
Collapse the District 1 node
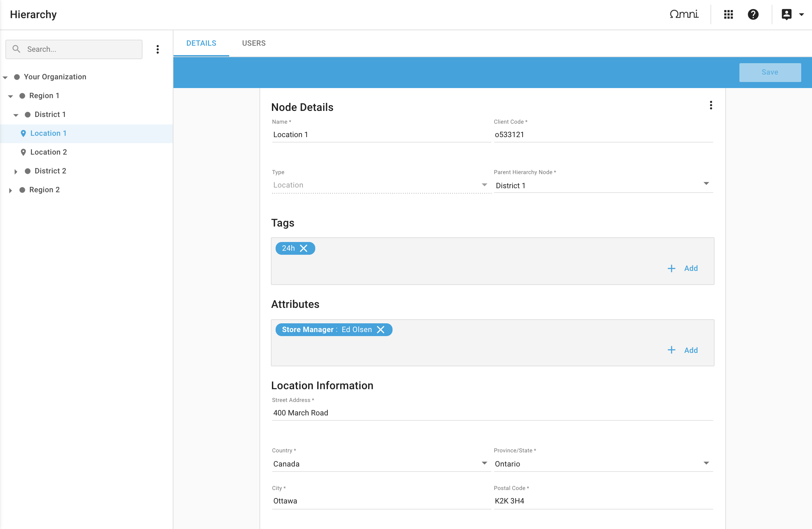click(16, 115)
